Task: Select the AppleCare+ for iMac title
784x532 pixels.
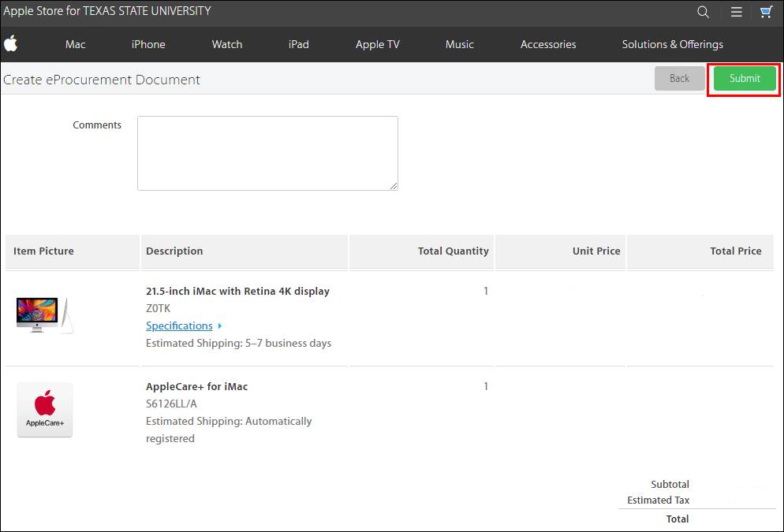Action: [196, 387]
